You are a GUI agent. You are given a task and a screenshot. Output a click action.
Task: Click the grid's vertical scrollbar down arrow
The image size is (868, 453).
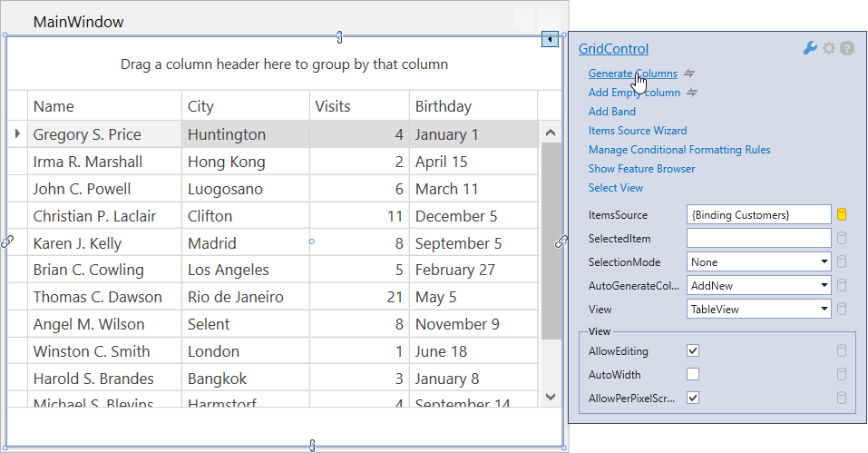pos(551,396)
